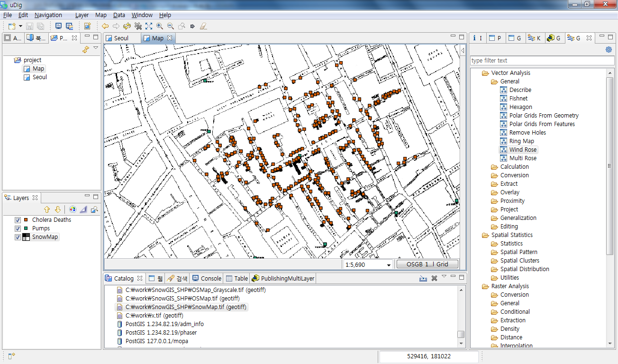Open the map scale dropdown showing 1:5,690
The width and height of the screenshot is (618, 364).
(390, 265)
